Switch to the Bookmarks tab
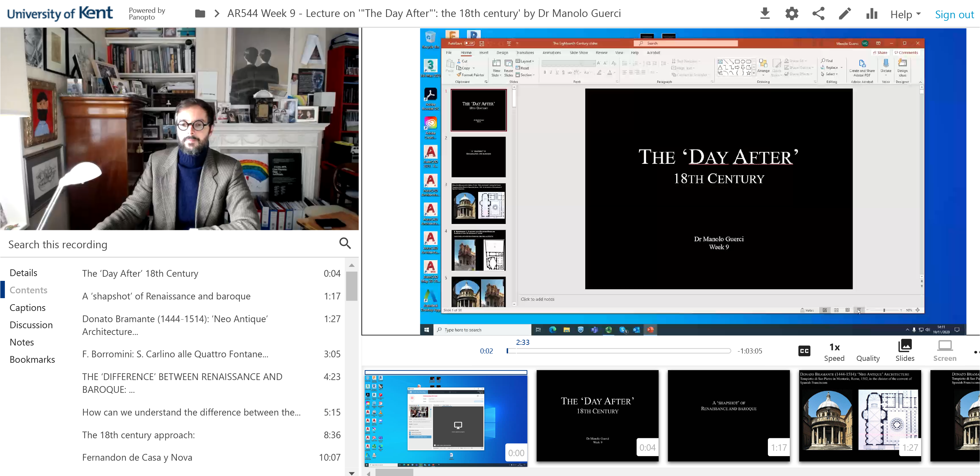The image size is (980, 476). [32, 359]
